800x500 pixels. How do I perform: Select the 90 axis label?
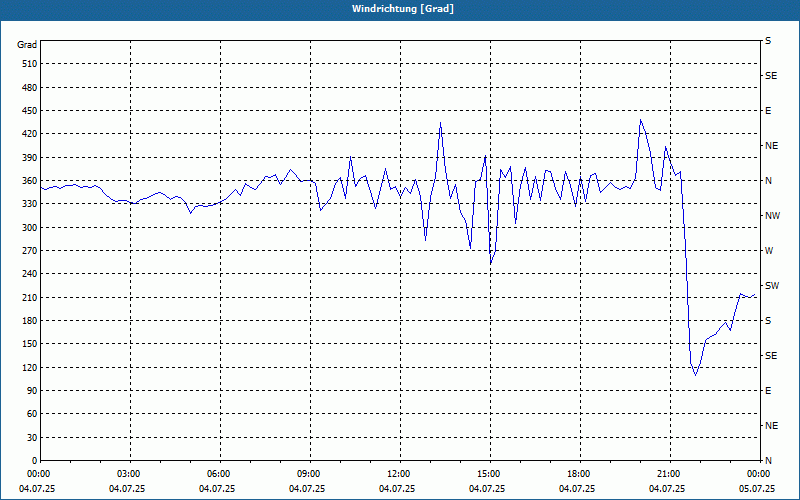point(32,391)
